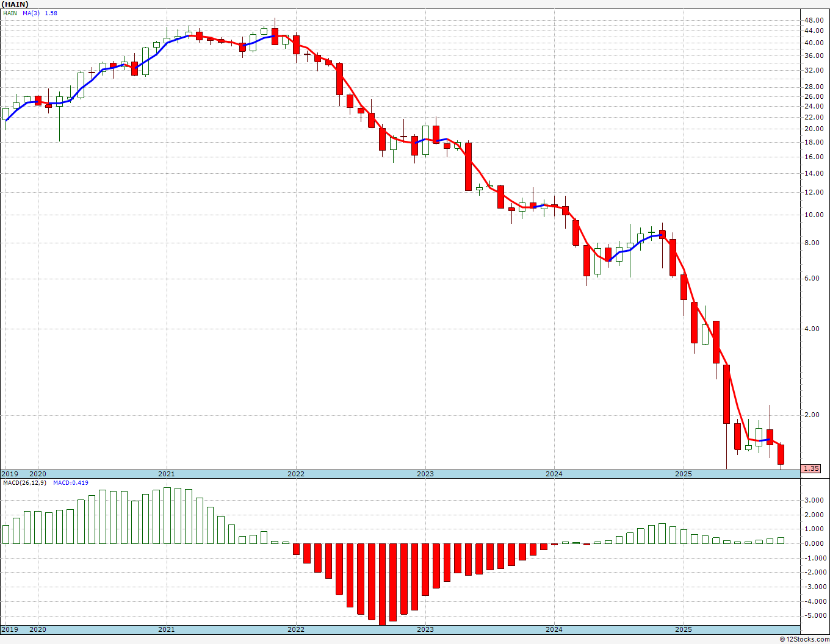Click the 40.00 price axis label

click(813, 43)
